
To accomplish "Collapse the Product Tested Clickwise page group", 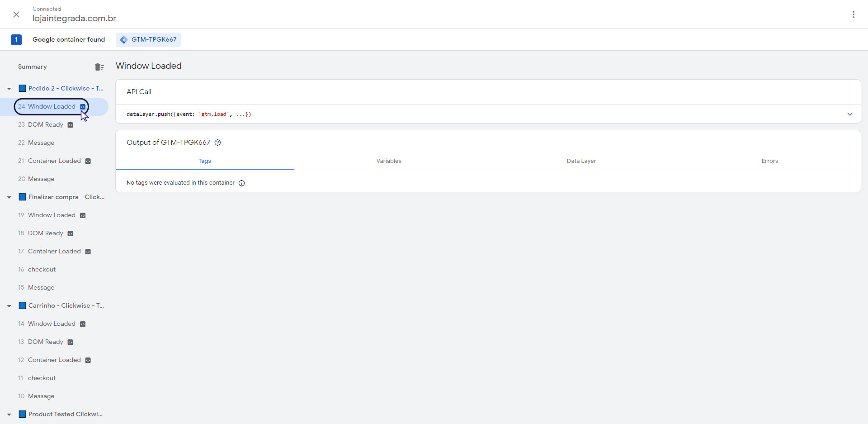I will (x=9, y=414).
